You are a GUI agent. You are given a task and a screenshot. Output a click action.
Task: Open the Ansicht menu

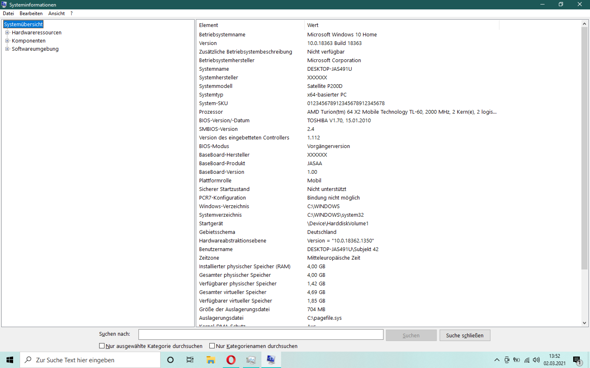[x=56, y=13]
